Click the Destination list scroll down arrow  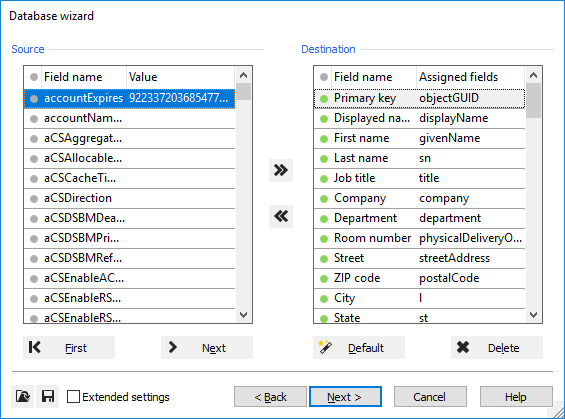coord(533,315)
